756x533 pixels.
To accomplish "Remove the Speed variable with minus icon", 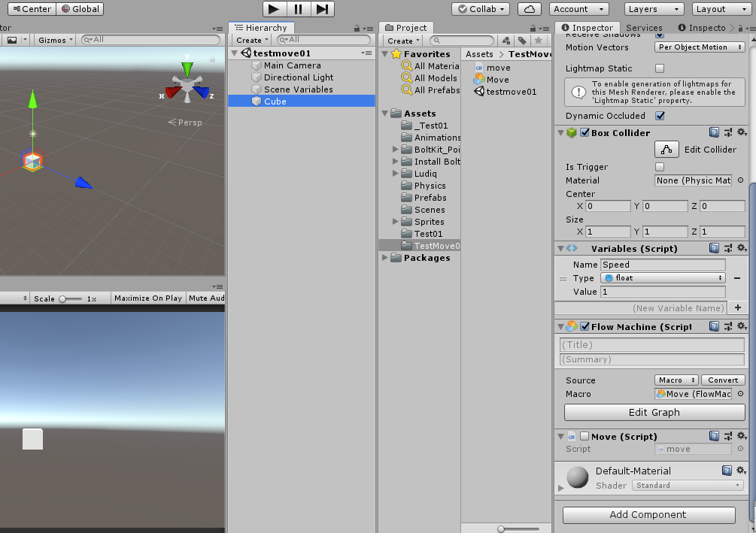I will [737, 278].
